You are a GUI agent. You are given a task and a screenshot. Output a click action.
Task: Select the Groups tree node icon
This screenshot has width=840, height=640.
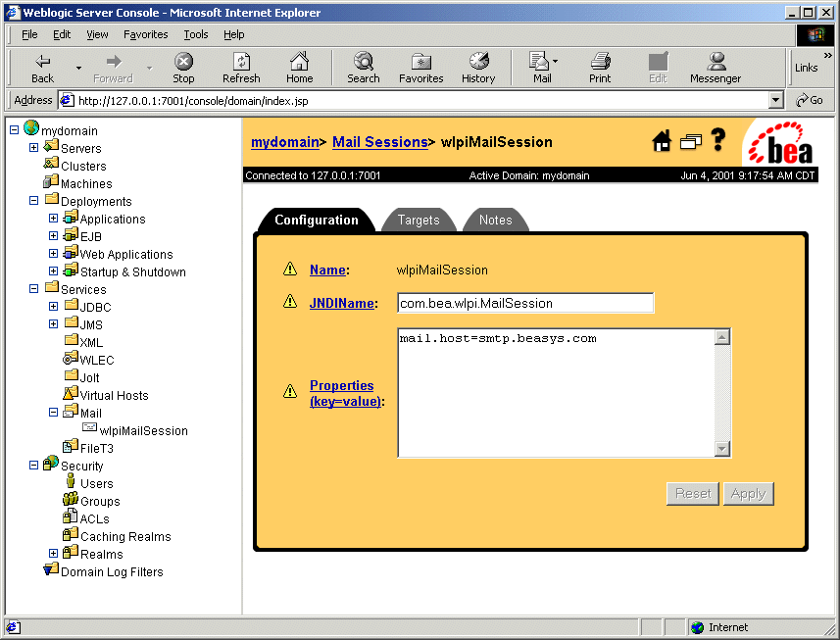click(x=71, y=500)
